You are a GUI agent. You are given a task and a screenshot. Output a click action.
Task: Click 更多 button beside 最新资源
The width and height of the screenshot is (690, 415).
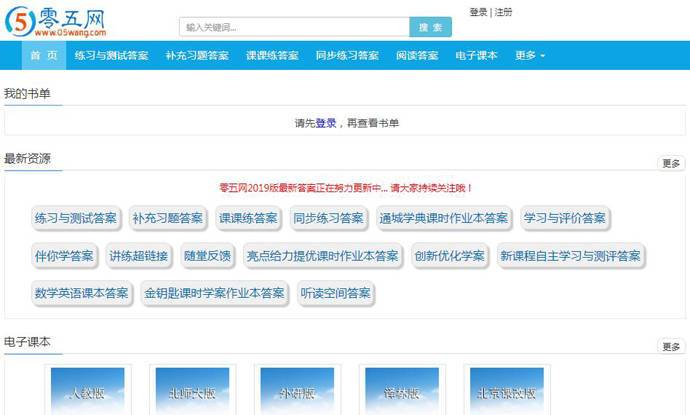pyautogui.click(x=671, y=163)
